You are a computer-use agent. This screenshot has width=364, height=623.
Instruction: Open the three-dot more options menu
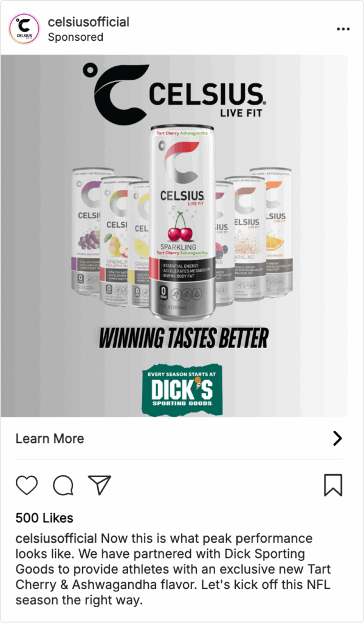coord(343,29)
